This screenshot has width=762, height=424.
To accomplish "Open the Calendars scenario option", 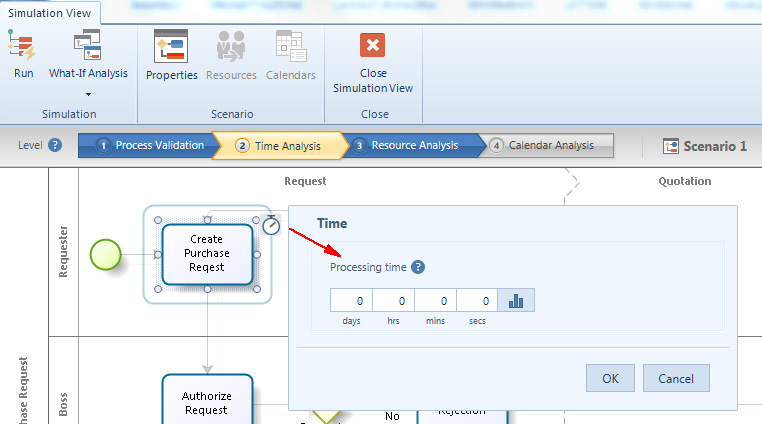I will click(291, 55).
